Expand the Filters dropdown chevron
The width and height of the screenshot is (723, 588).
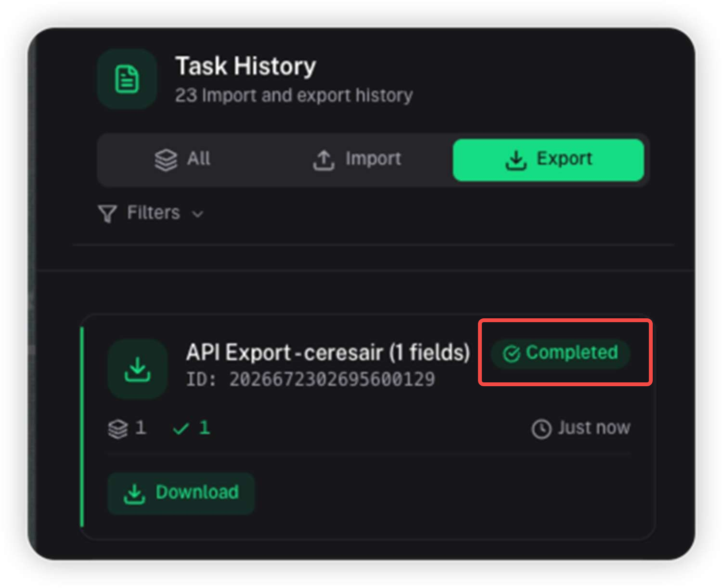tap(198, 214)
